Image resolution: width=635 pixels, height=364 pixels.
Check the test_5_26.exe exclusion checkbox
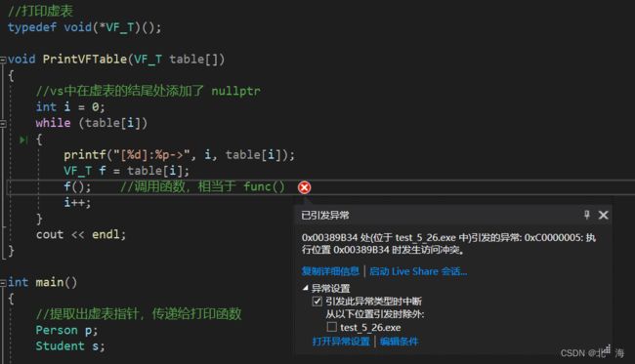[332, 327]
